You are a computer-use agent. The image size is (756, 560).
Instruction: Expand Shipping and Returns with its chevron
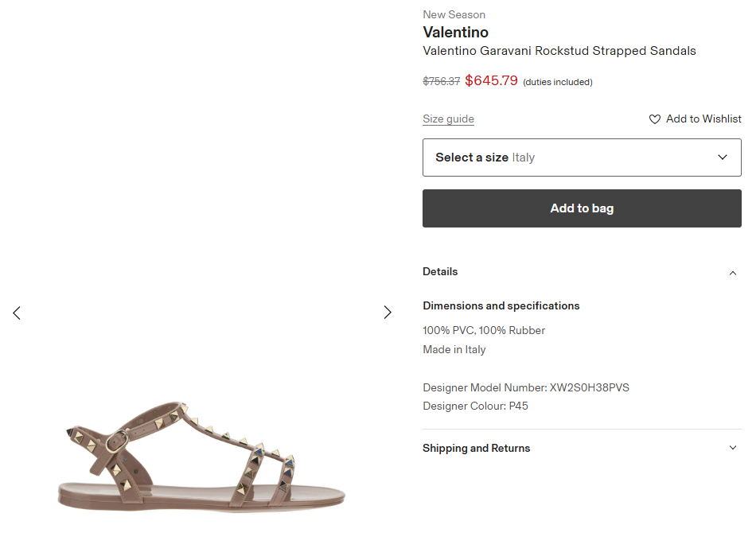click(733, 448)
